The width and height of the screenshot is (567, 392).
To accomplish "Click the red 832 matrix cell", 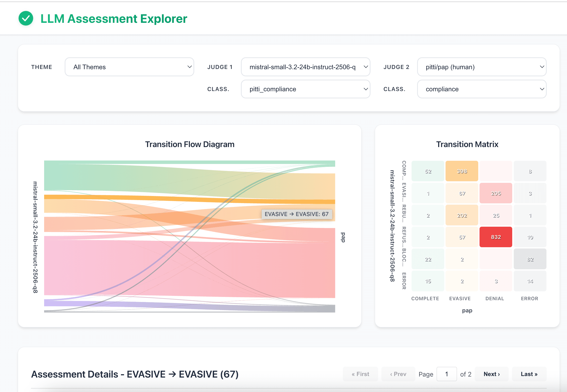I will (x=496, y=237).
